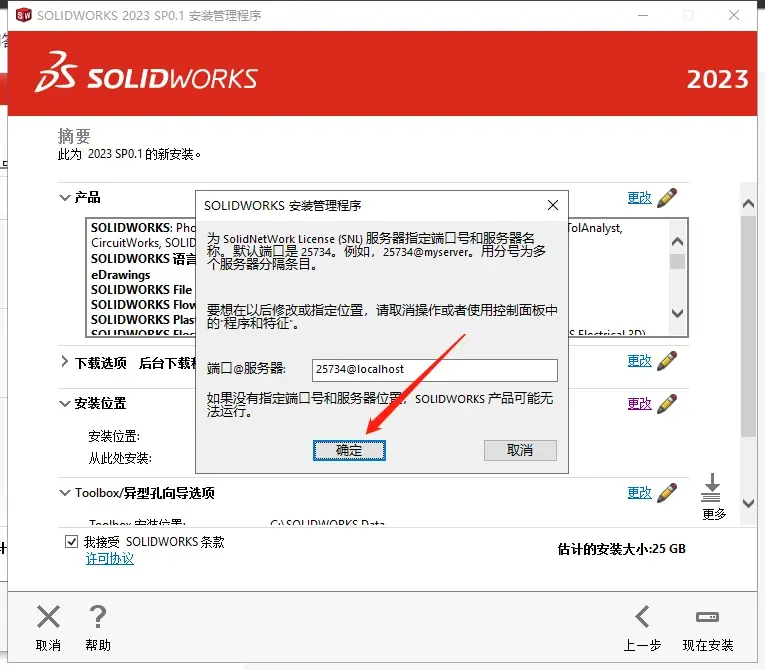Click the 估计的安装大小:25 GB text
The width and height of the screenshot is (765, 670).
[x=622, y=549]
